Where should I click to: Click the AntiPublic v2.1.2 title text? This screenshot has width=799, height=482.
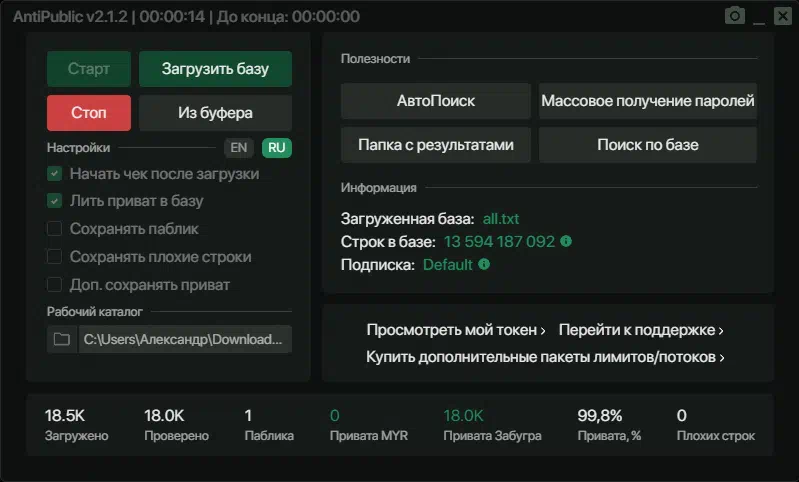(70, 17)
